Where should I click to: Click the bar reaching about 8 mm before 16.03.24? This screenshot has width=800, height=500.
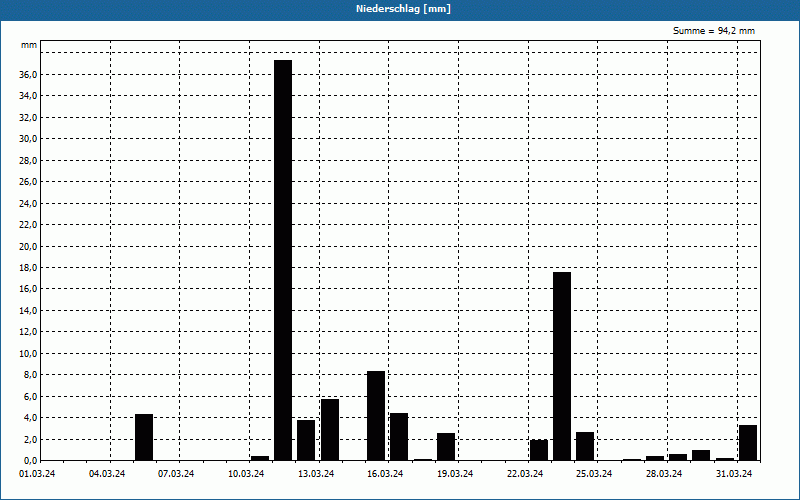click(376, 416)
